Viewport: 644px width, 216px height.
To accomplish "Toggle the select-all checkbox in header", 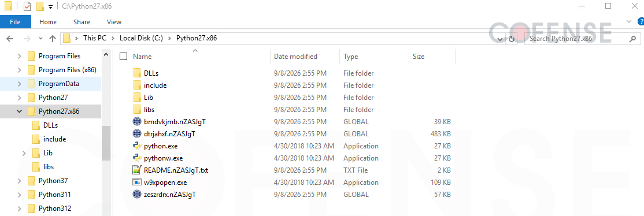I will pos(123,56).
